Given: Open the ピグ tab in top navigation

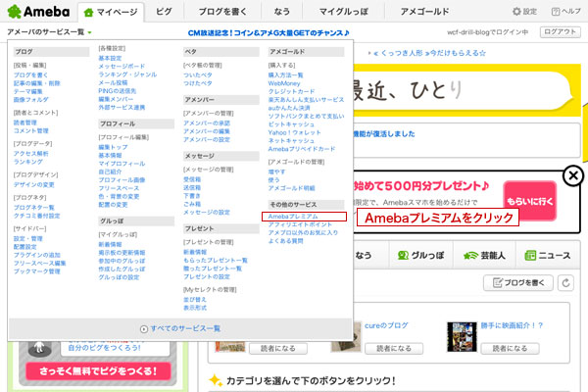Looking at the screenshot, I should 164,12.
